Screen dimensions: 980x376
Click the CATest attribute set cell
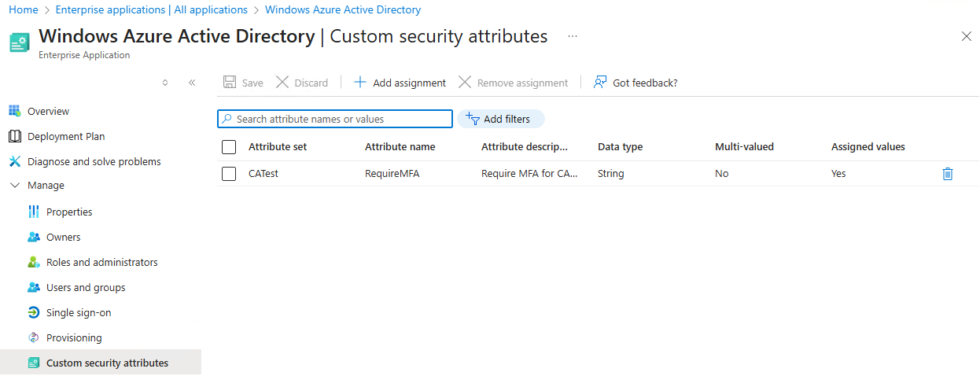click(x=263, y=174)
